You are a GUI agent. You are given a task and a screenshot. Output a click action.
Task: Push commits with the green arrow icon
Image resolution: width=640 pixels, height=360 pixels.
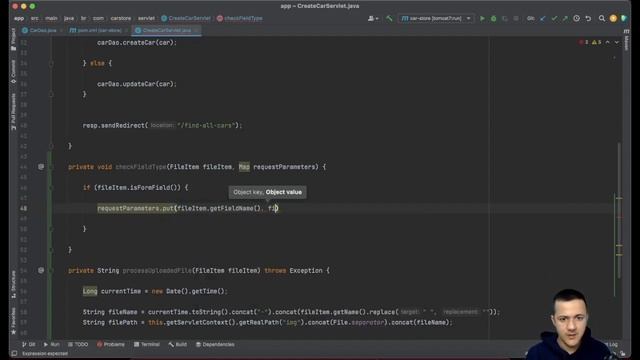[565, 18]
